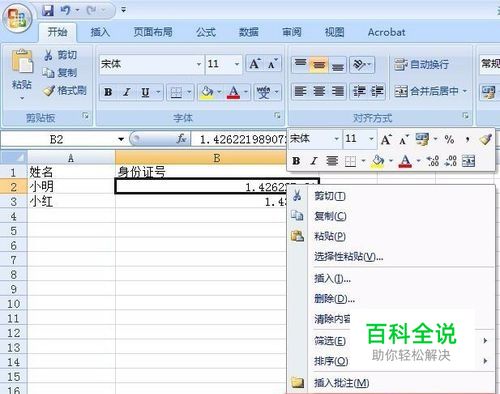Viewport: 500px width, 394px height.
Task: Open 字体 group dialog launcher
Action: 277,116
